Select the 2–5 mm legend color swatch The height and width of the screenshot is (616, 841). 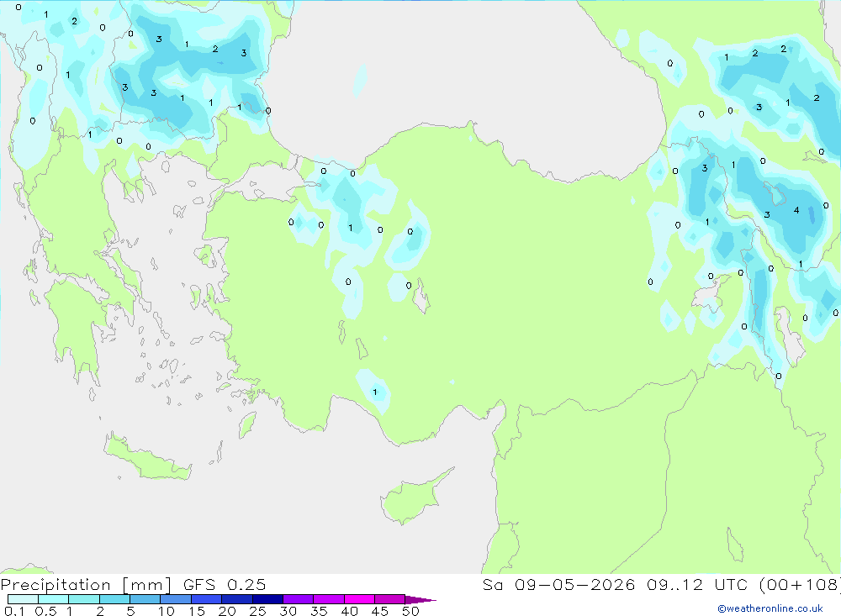click(x=114, y=599)
